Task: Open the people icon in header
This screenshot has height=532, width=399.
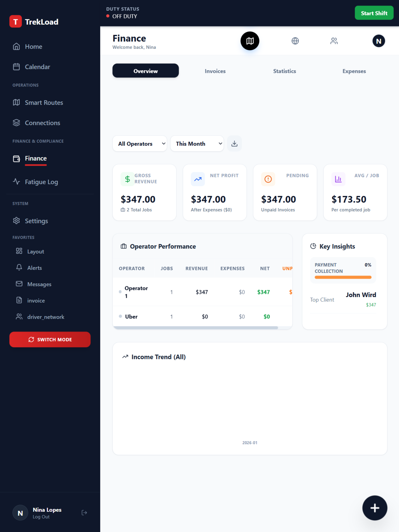Action: (334, 41)
